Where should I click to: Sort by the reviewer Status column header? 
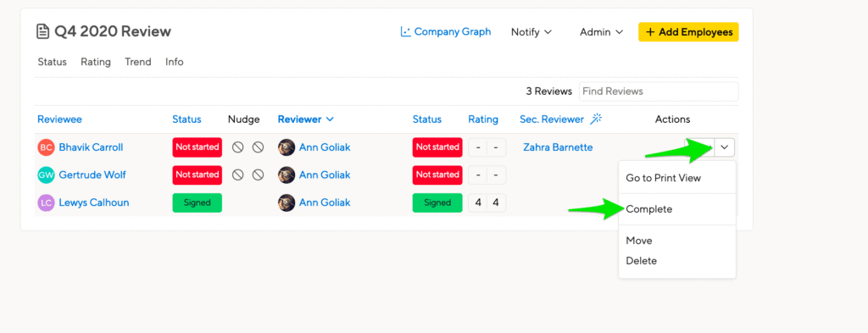tap(427, 119)
